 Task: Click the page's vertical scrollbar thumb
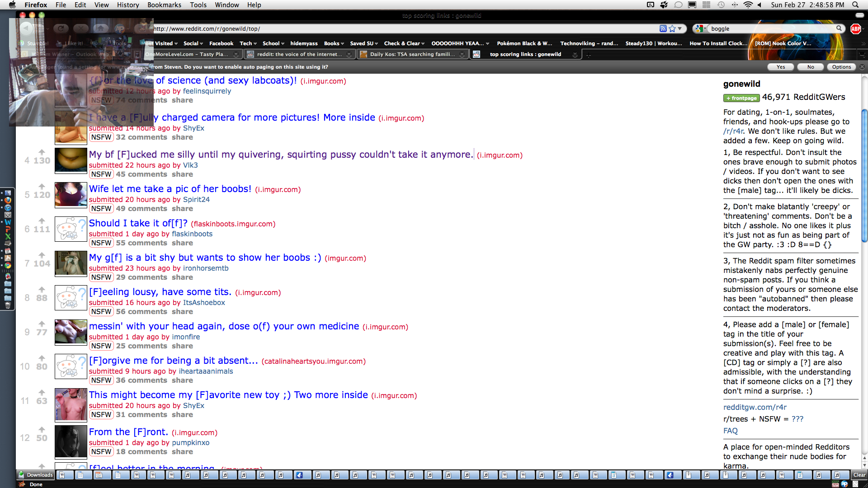pos(864,176)
